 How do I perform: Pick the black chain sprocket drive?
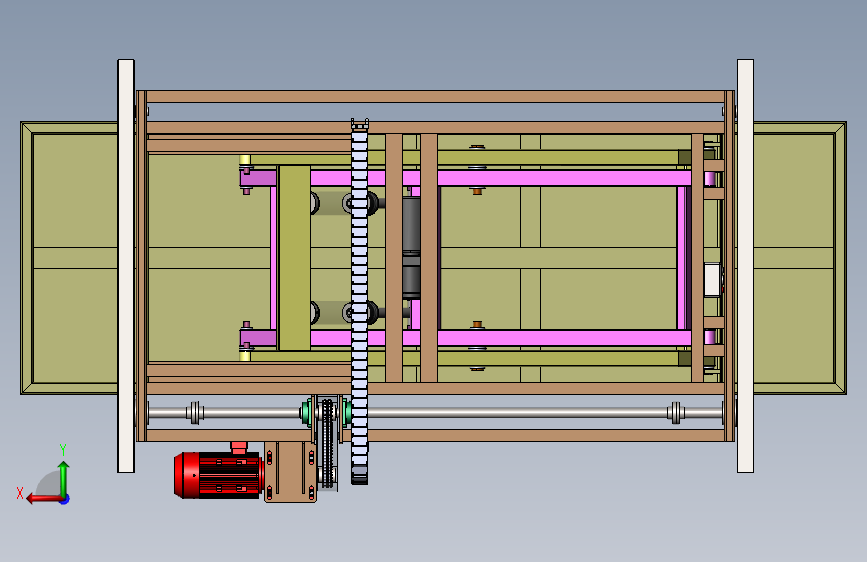[328, 443]
